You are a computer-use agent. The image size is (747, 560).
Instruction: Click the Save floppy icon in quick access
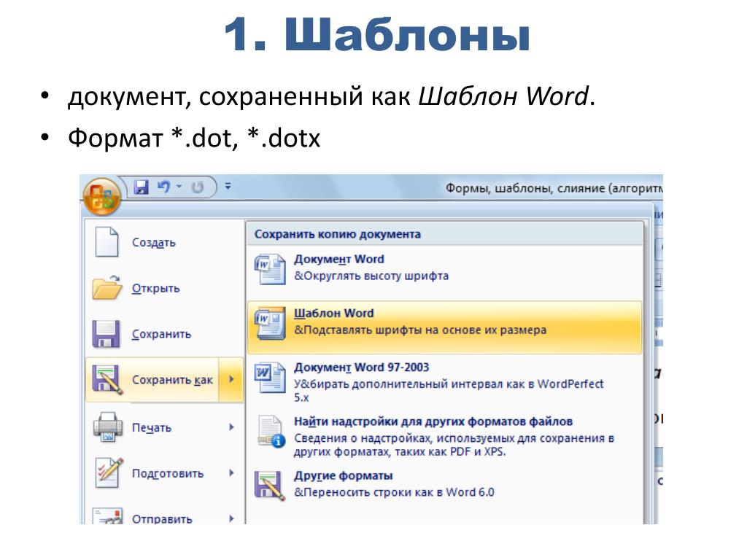pyautogui.click(x=141, y=187)
